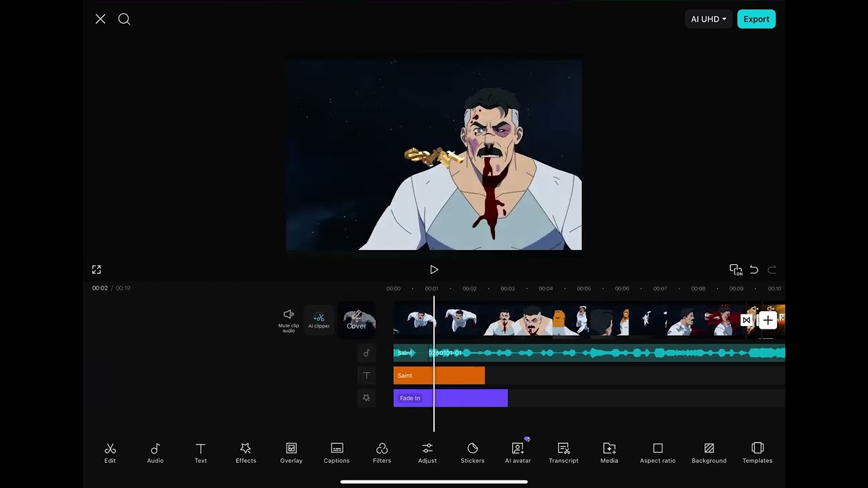Add a new clip with the plus button
This screenshot has height=488, width=868.
click(768, 320)
